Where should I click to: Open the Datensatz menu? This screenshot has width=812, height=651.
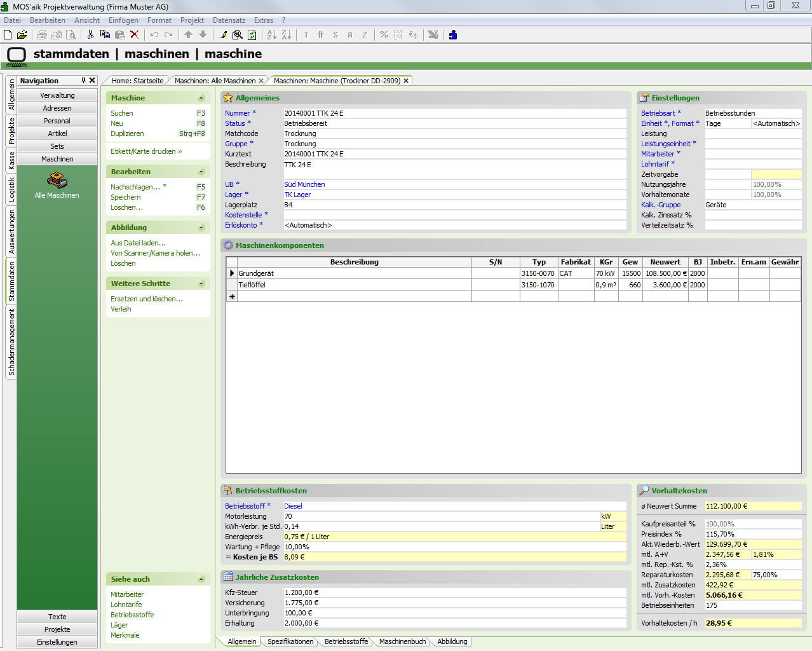229,20
